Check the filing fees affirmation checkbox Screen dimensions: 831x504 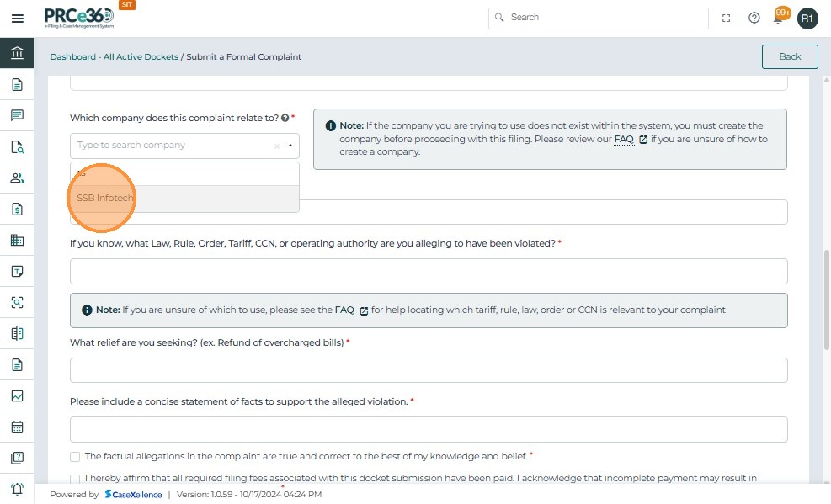pos(75,479)
